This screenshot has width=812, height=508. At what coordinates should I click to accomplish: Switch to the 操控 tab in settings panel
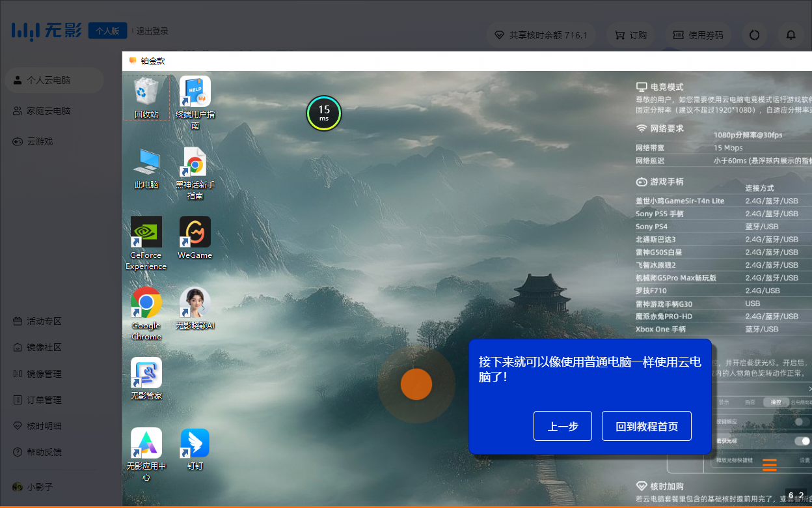[776, 402]
